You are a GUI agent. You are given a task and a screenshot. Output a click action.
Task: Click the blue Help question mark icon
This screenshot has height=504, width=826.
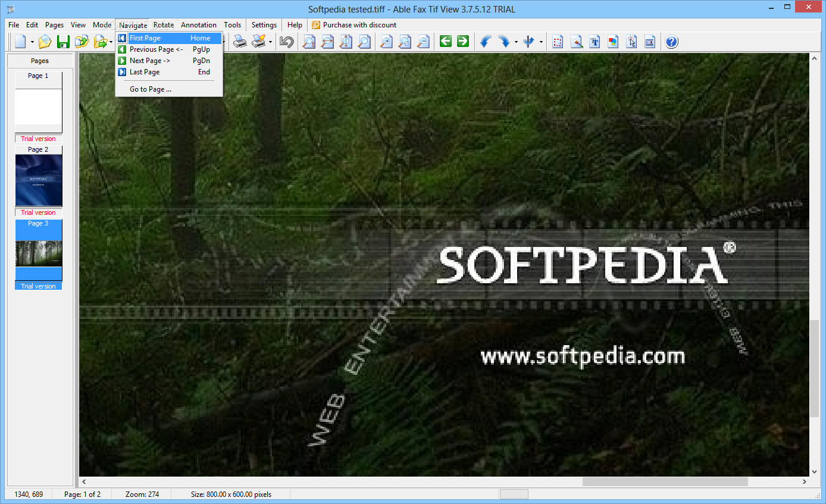coord(672,42)
